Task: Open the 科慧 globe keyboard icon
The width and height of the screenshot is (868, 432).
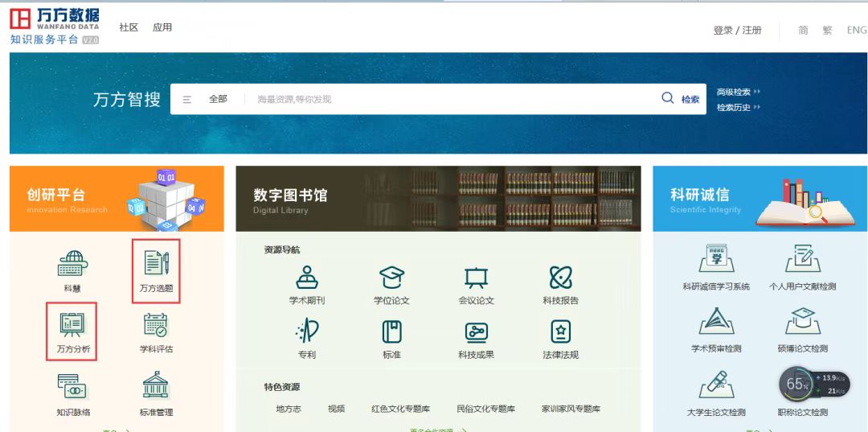Action: 72,264
